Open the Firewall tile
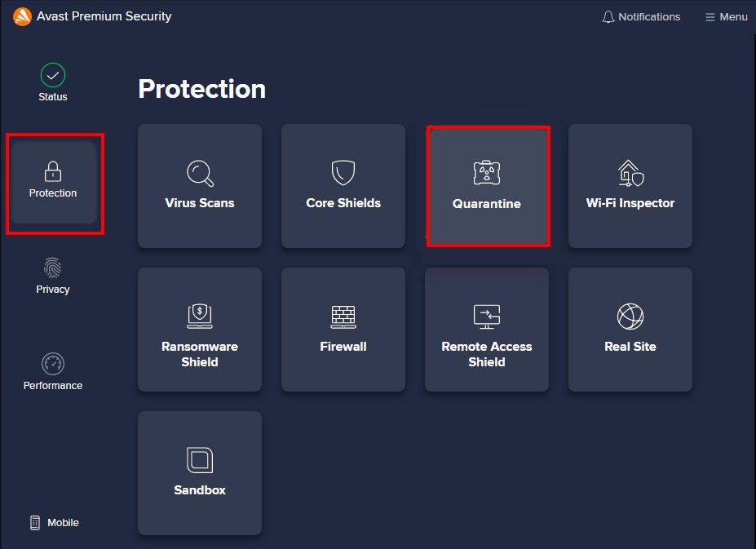This screenshot has height=549, width=756. point(343,330)
